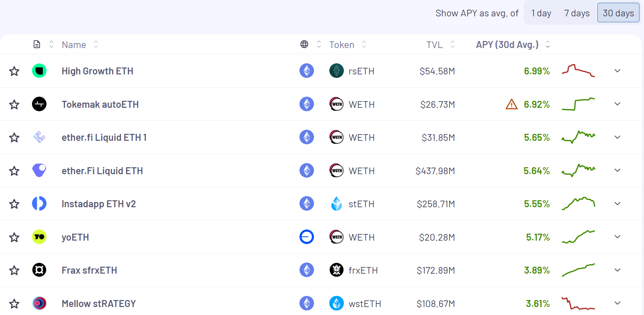Click the warning triangle beside Tokemak autoETH APY
The image size is (644, 315).
[x=511, y=104]
